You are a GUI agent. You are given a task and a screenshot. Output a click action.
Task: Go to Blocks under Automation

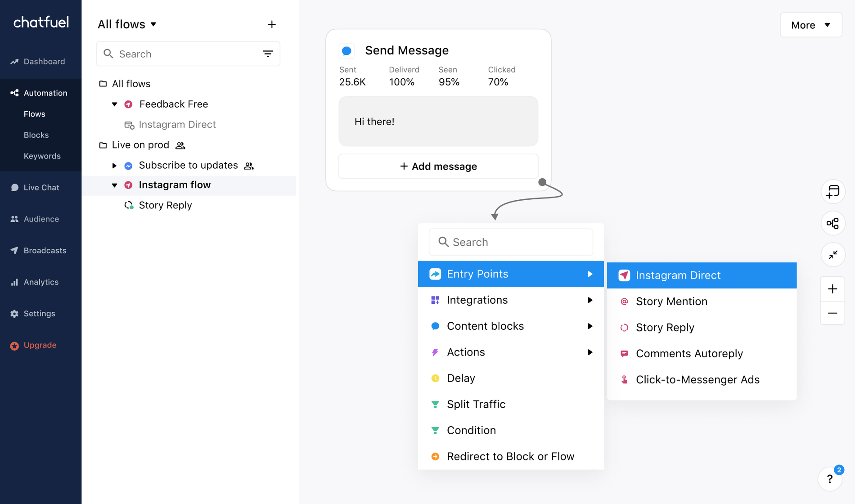point(36,135)
